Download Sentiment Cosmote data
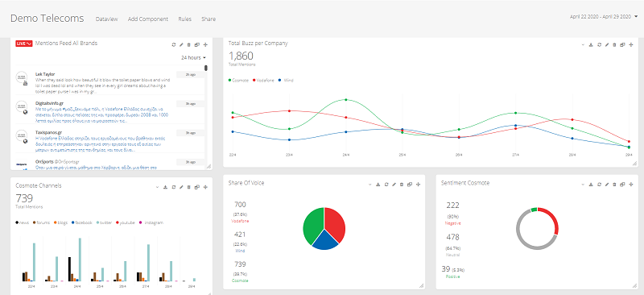The image size is (644, 295). [x=591, y=185]
